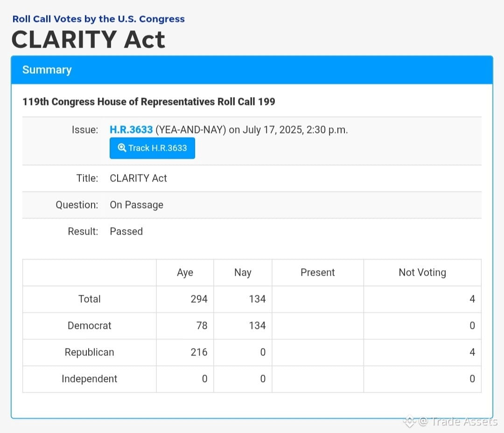
Task: Click the Result value Passed
Action: coord(126,231)
